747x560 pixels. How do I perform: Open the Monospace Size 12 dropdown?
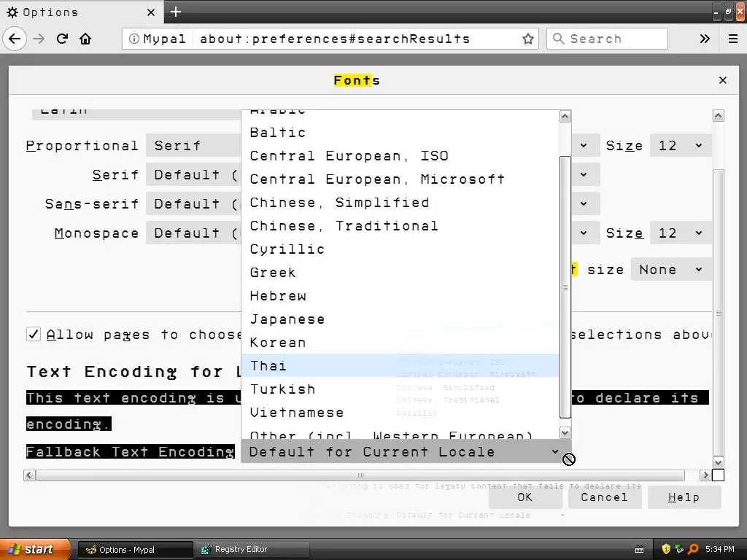tap(681, 233)
